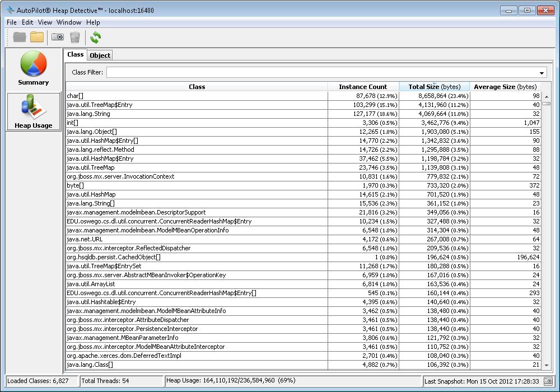Click the trash can delete icon
Viewport: 560px width, 392px height.
click(x=75, y=37)
